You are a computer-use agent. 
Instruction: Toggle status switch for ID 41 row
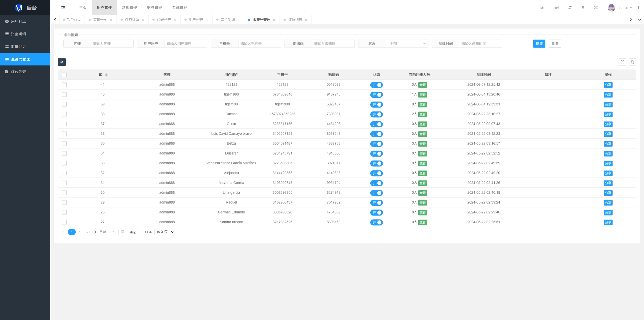(x=376, y=85)
